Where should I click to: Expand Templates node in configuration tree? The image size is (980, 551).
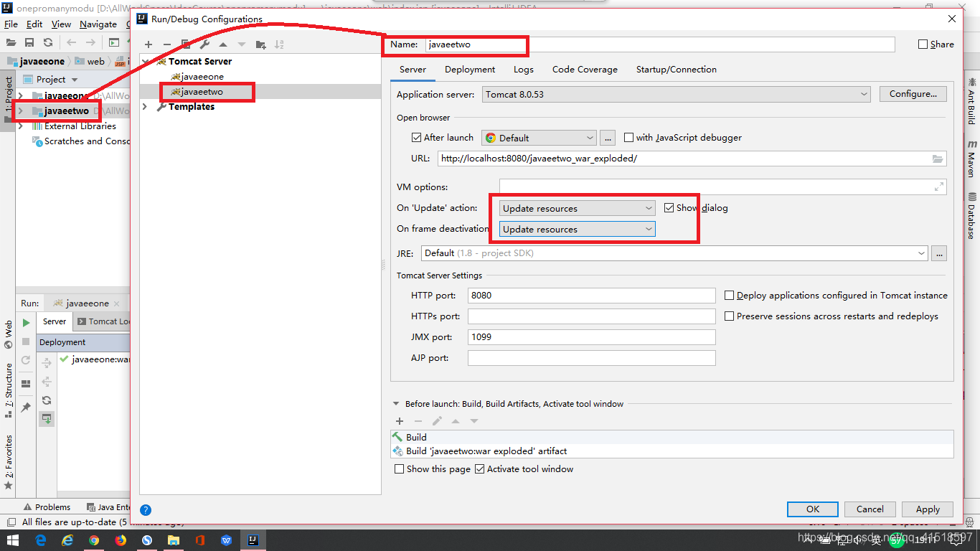(x=146, y=107)
